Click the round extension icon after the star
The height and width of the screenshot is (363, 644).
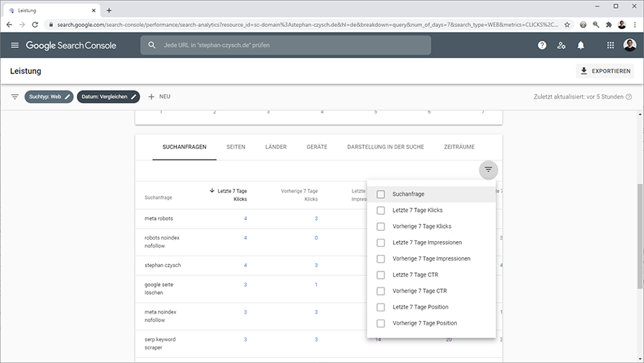(583, 25)
